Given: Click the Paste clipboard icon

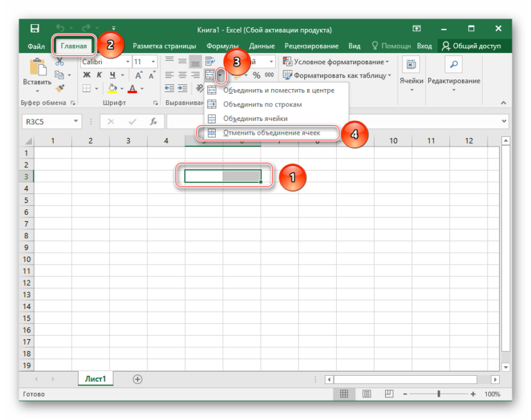Looking at the screenshot, I should pos(38,67).
